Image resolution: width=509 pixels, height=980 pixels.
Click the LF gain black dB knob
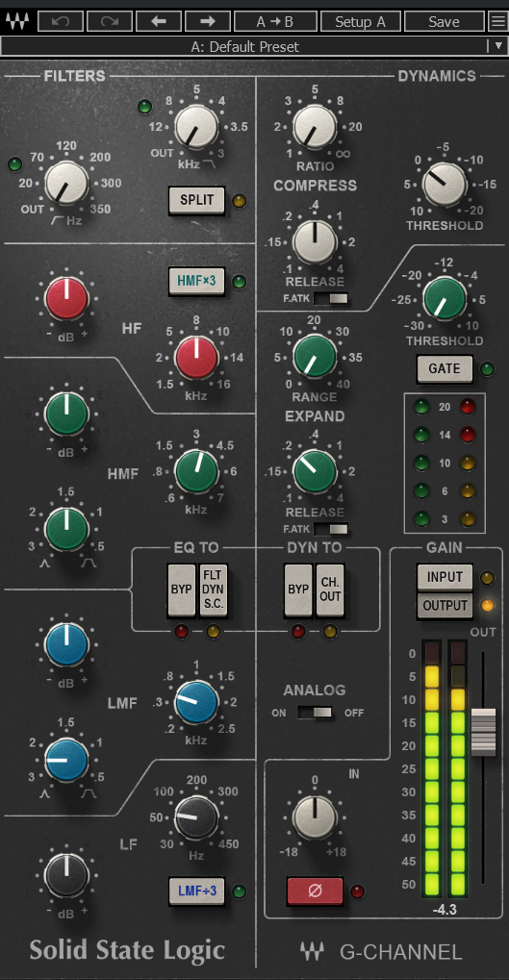67,875
